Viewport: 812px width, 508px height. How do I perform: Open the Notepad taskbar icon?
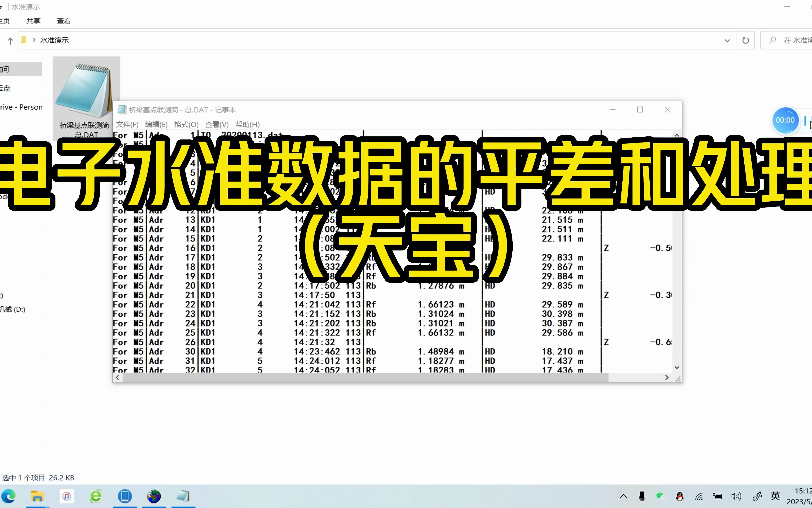(x=183, y=496)
